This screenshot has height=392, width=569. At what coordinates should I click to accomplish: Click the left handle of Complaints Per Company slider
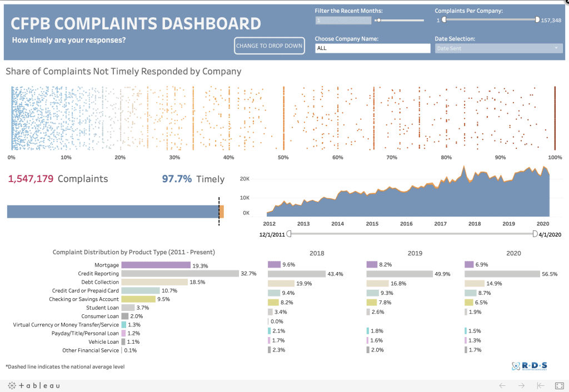click(x=443, y=19)
